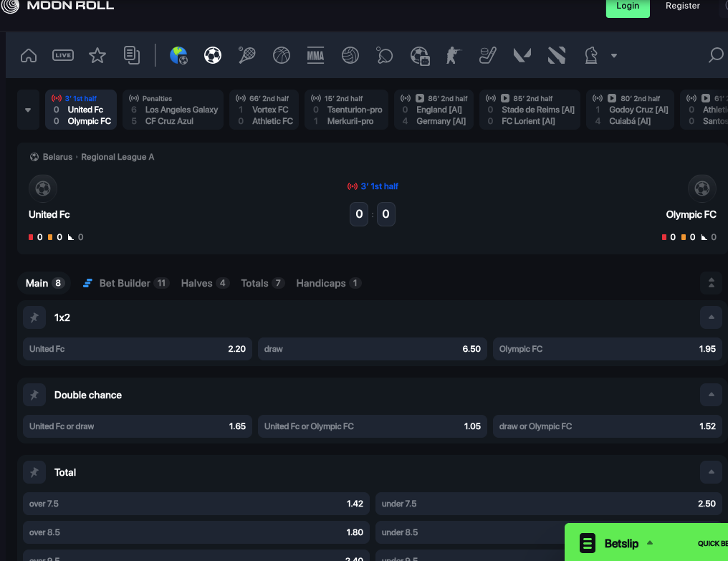Click Olympic FC team logo
The image size is (728, 561).
click(702, 188)
